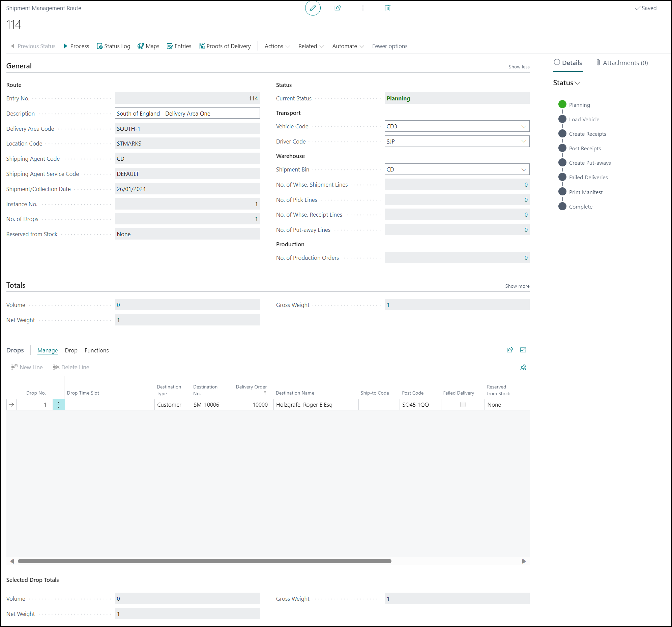Expand the Shipment Bin dropdown
672x627 pixels.
524,169
